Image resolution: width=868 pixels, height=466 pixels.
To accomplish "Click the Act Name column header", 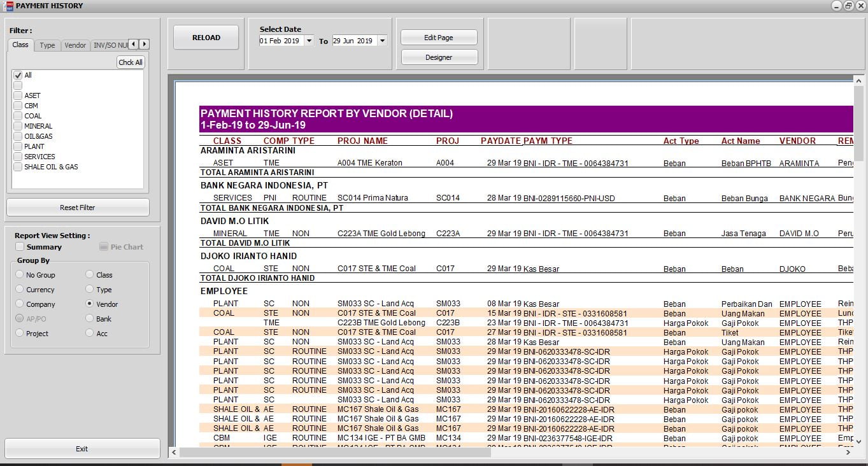I will coord(740,141).
